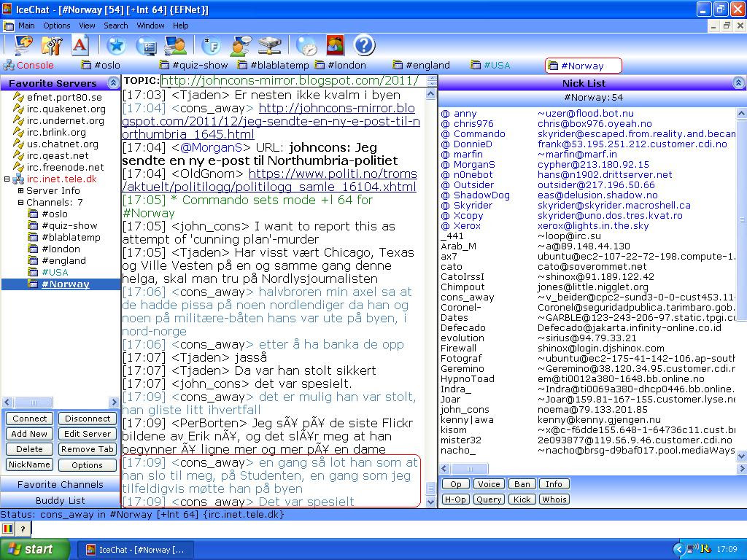The width and height of the screenshot is (747, 560).
Task: Switch to the #USA tab
Action: 491,66
